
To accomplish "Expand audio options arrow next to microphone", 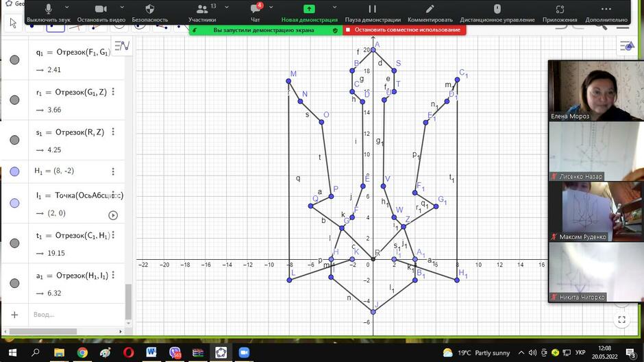I will (x=67, y=8).
